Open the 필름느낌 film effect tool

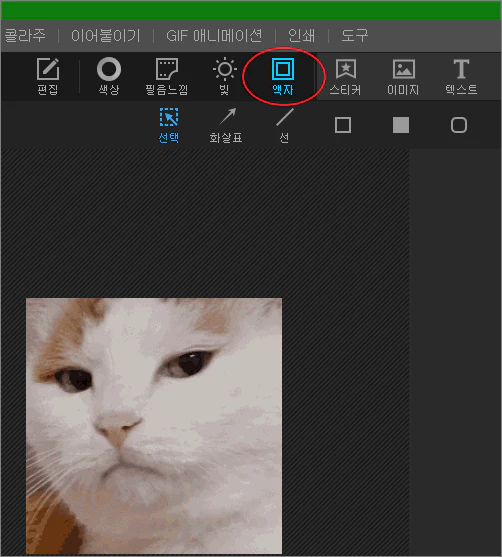tap(167, 76)
